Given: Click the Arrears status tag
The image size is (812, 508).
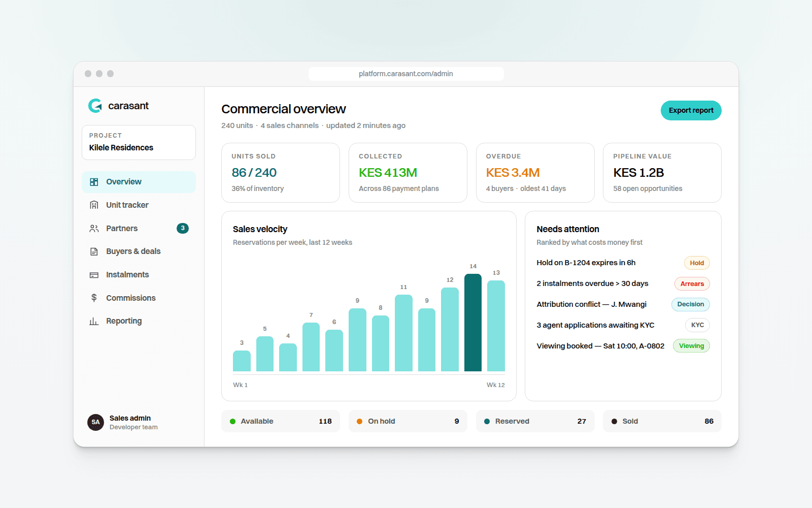Looking at the screenshot, I should (692, 284).
